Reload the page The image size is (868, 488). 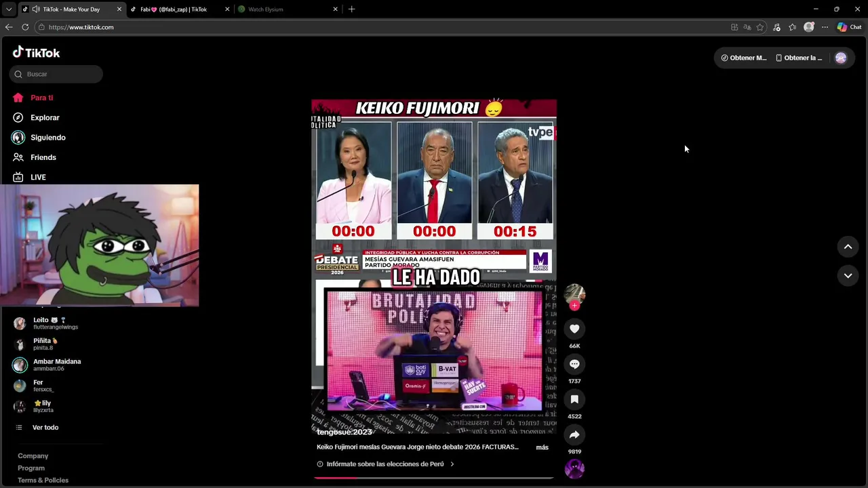click(25, 27)
